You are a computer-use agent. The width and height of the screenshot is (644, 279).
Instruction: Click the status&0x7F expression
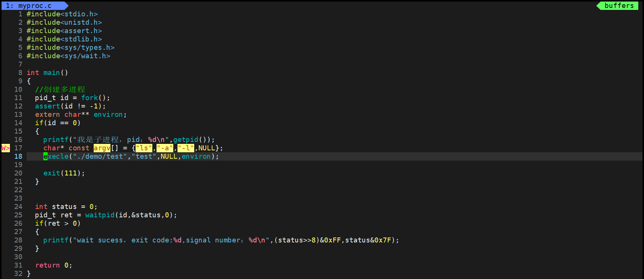pyautogui.click(x=370, y=240)
